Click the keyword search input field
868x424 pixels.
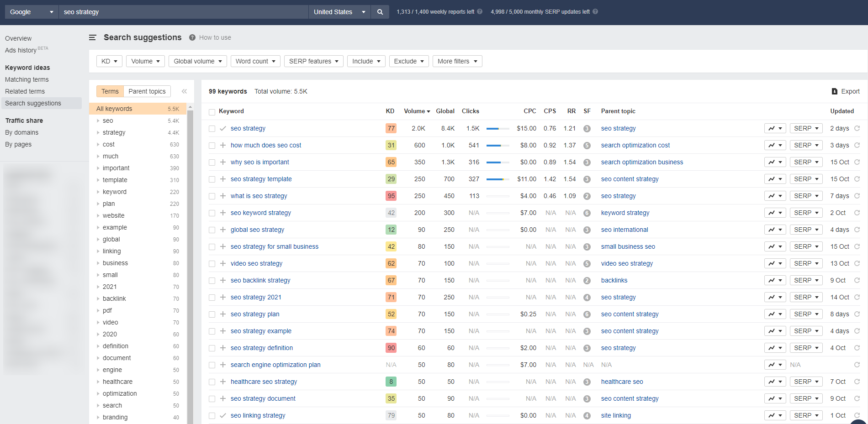point(184,12)
